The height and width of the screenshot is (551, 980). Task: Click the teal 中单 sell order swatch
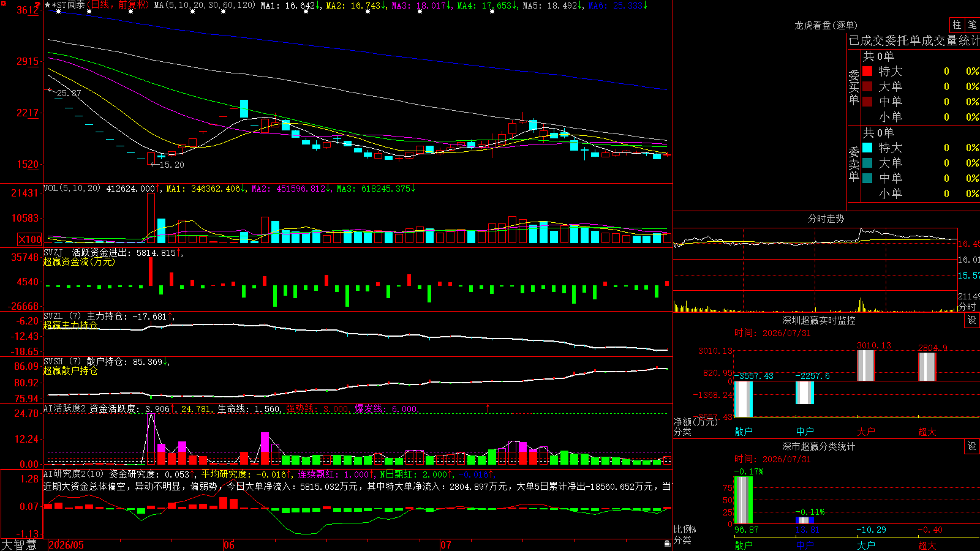coord(867,178)
